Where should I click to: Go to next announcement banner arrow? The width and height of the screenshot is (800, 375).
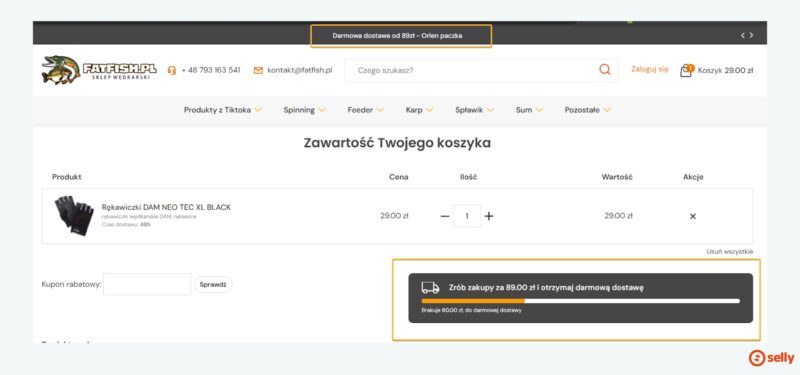pyautogui.click(x=751, y=35)
